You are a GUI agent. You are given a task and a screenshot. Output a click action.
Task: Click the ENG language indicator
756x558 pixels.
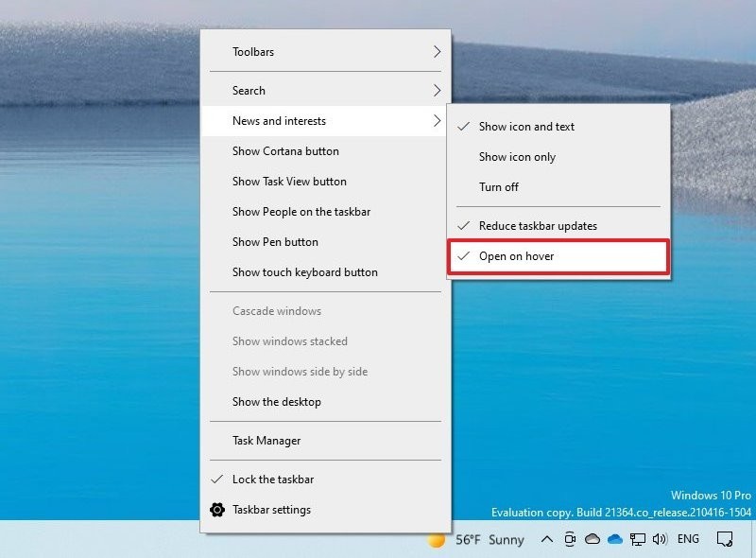[688, 539]
